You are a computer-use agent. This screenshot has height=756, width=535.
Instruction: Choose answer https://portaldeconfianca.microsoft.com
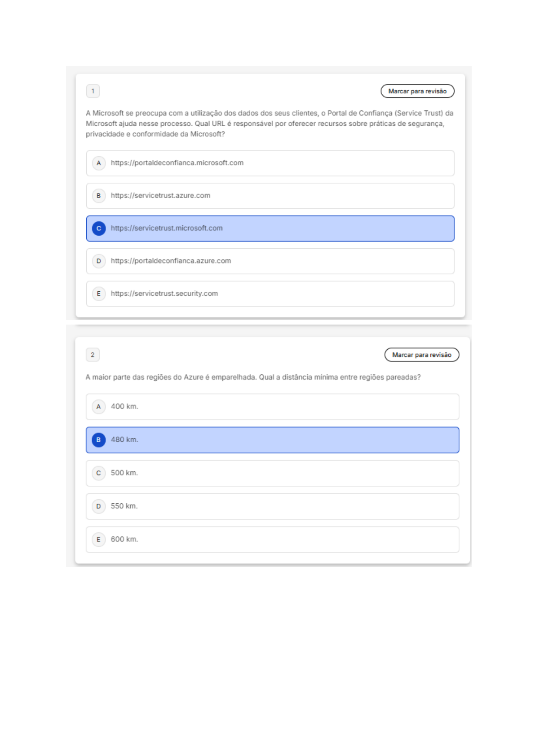point(270,163)
